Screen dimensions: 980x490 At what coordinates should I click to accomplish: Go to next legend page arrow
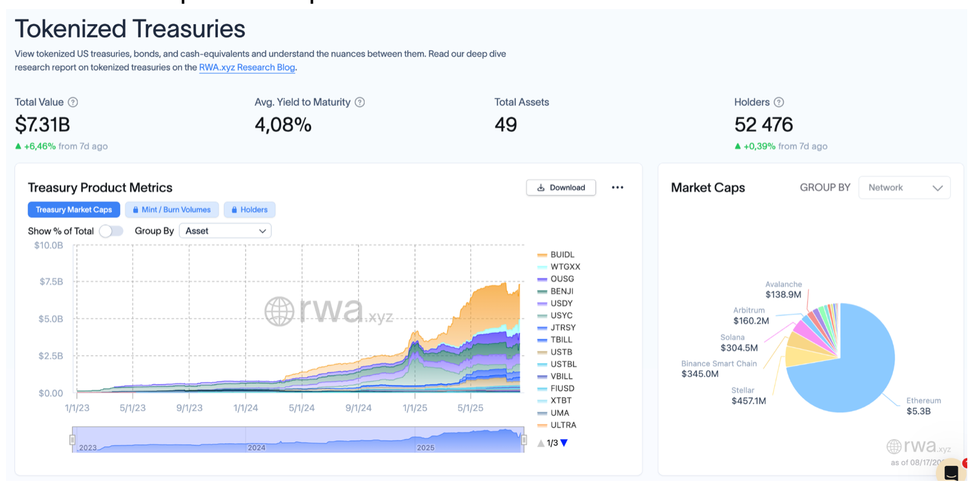[x=564, y=443]
